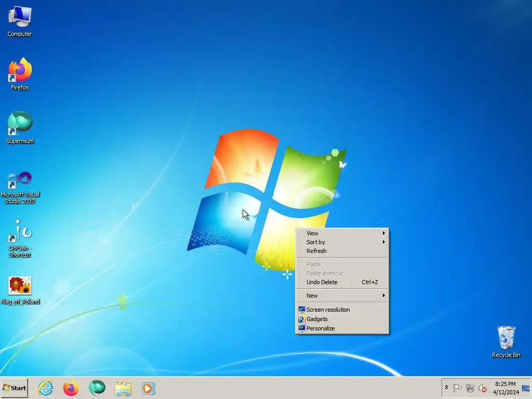Open Personalize from the context menu
Image resolution: width=532 pixels, height=399 pixels.
click(x=342, y=328)
